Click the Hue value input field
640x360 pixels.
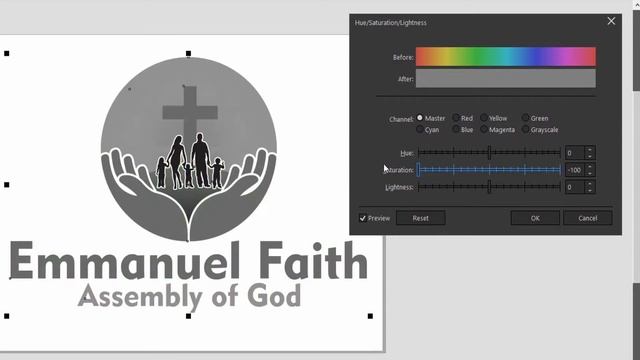tap(575, 153)
